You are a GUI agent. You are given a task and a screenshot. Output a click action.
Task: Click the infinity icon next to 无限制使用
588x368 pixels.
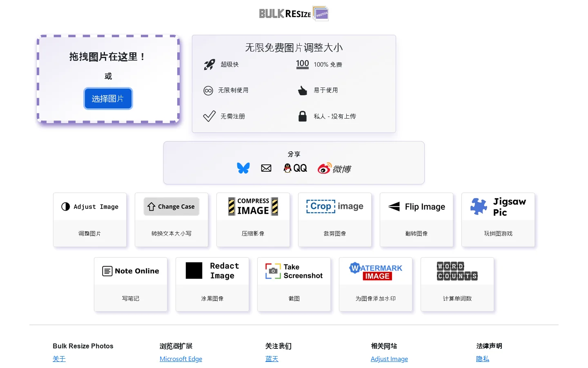[x=208, y=90]
